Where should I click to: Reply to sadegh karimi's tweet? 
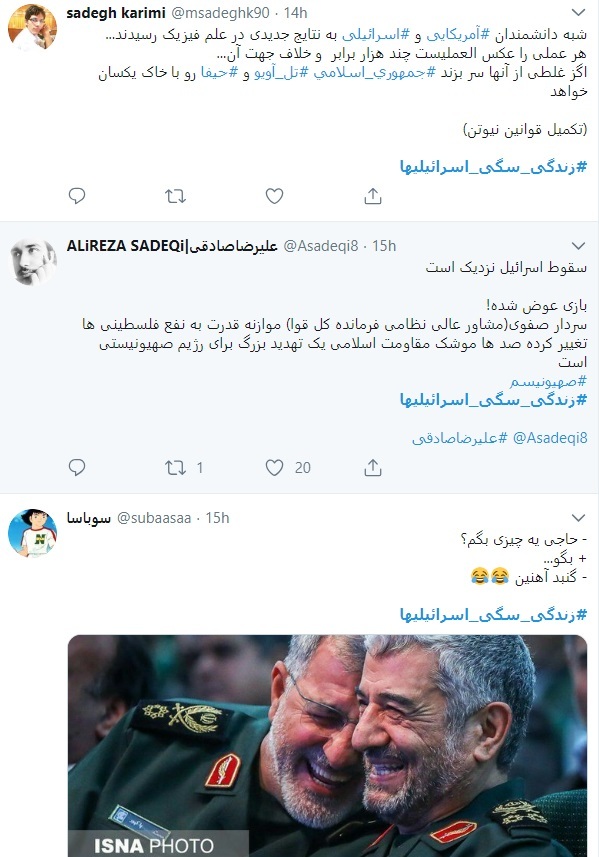(x=77, y=196)
